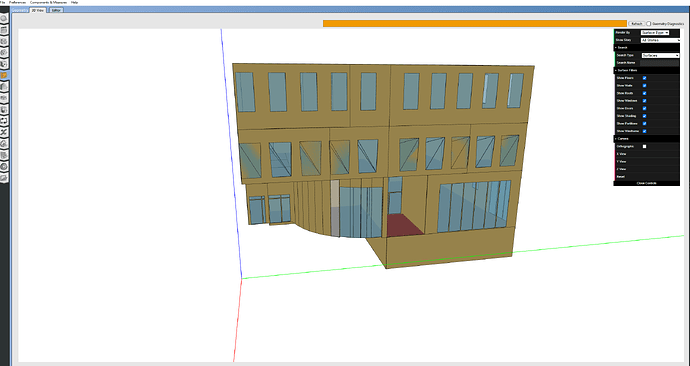
Task: Open the Schedules tab icon
Action: point(4,30)
